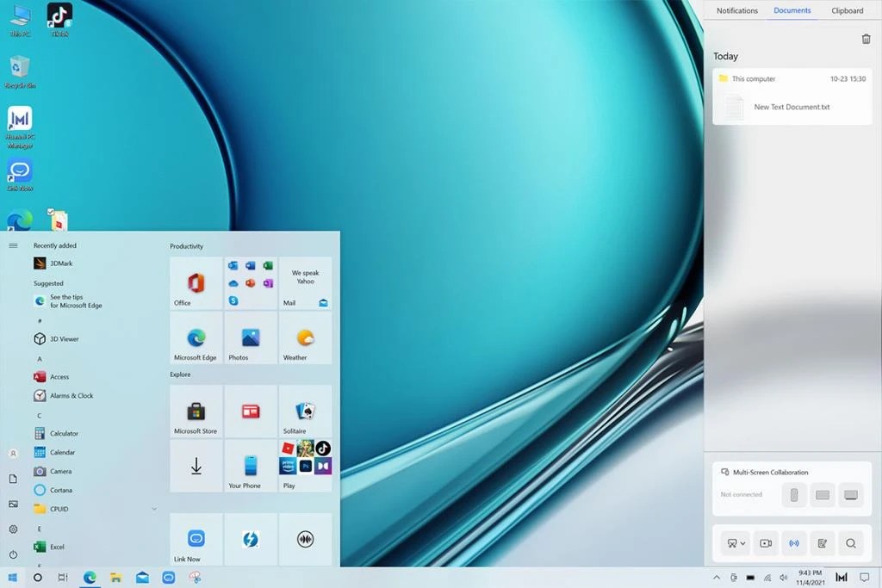Image resolution: width=882 pixels, height=588 pixels.
Task: Open search from the quick actions panel
Action: pyautogui.click(x=851, y=543)
